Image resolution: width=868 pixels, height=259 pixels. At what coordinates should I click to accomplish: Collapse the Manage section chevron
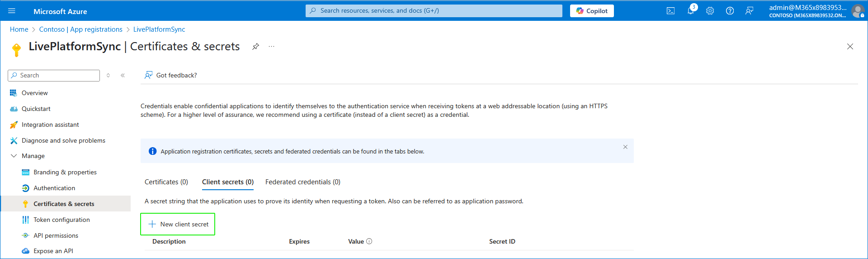(14, 156)
